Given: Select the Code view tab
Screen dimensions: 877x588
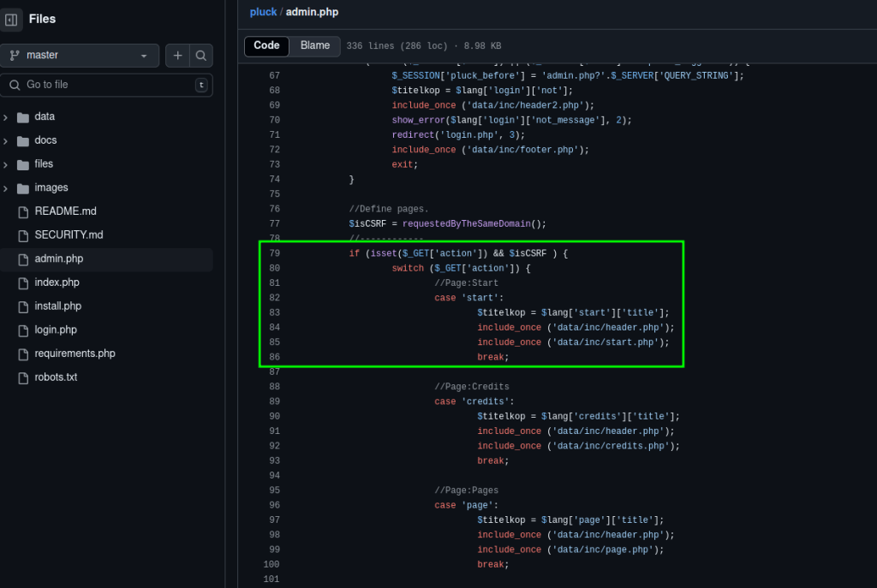Looking at the screenshot, I should click(266, 45).
